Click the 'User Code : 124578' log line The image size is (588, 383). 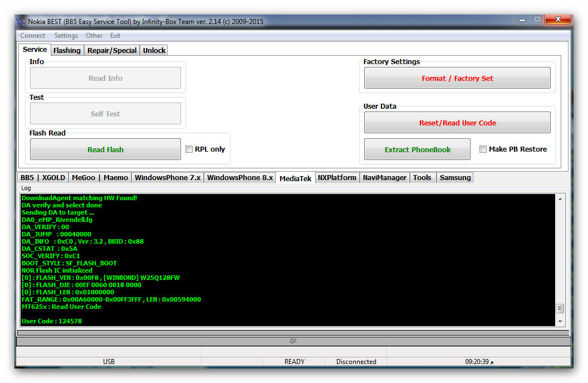(52, 321)
